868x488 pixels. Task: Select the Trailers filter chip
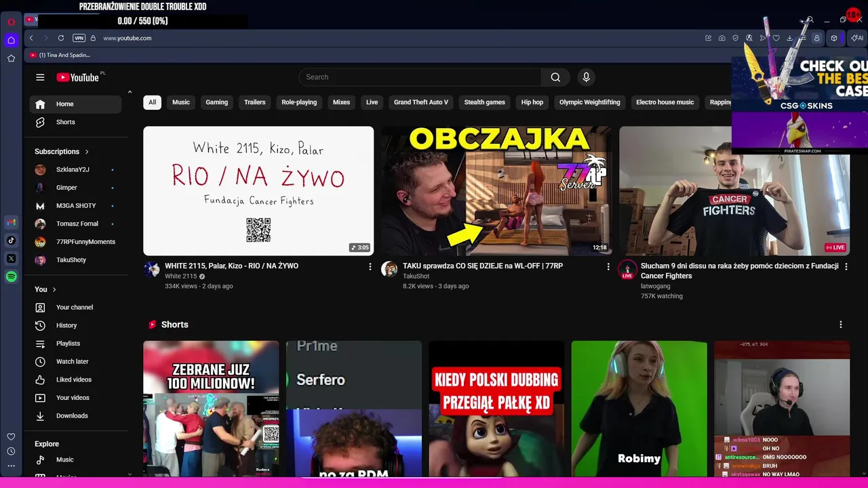[x=255, y=102]
